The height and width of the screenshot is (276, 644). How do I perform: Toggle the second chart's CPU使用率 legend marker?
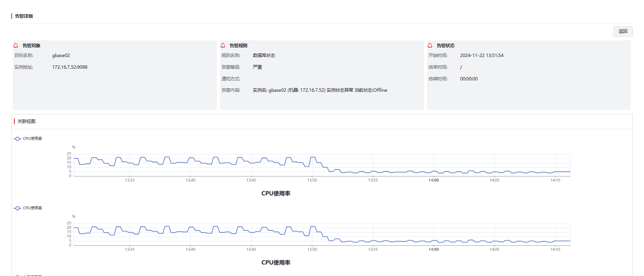pos(17,208)
